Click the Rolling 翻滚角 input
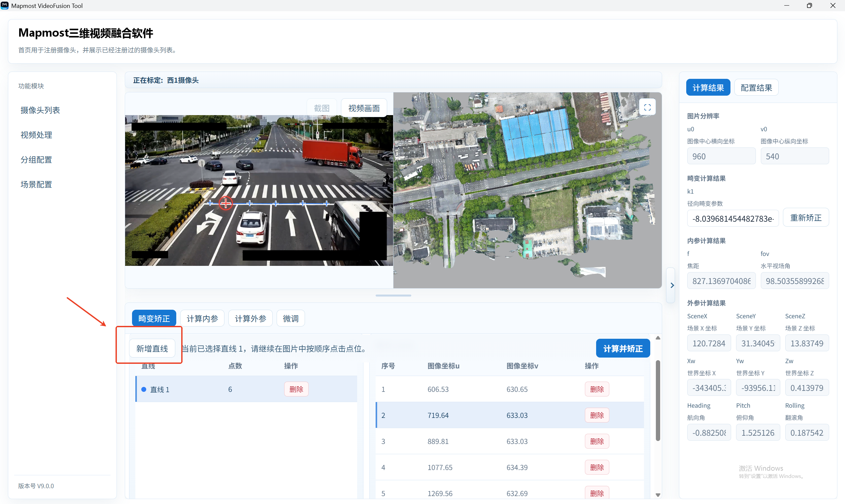Image resolution: width=845 pixels, height=504 pixels. tap(807, 433)
